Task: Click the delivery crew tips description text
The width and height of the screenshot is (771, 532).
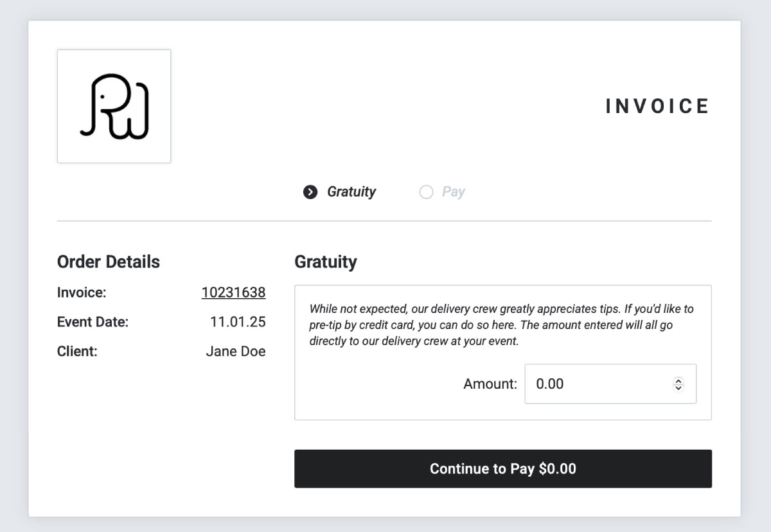Action: 501,325
